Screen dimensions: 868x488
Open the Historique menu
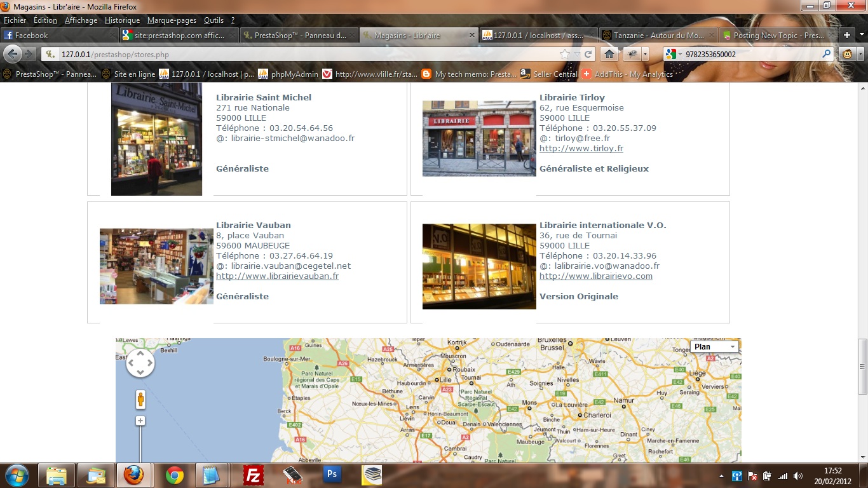122,20
